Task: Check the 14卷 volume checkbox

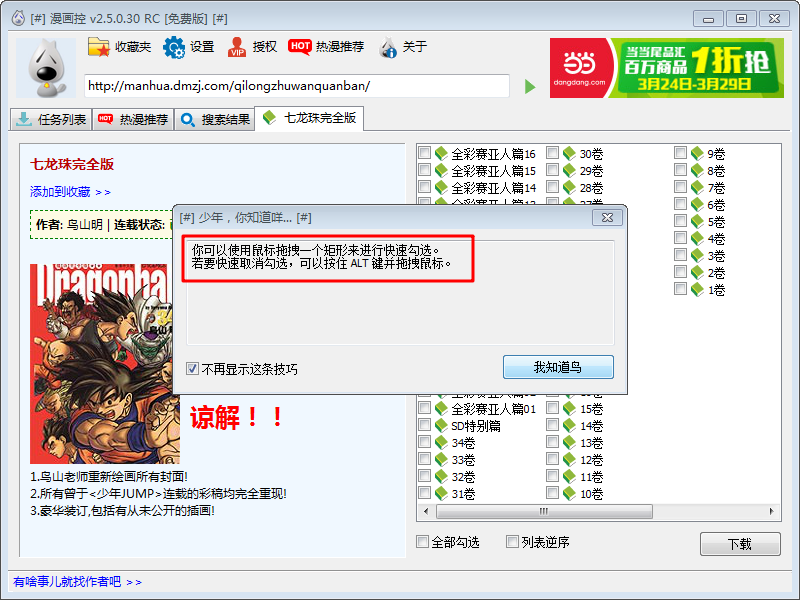Action: coord(553,425)
